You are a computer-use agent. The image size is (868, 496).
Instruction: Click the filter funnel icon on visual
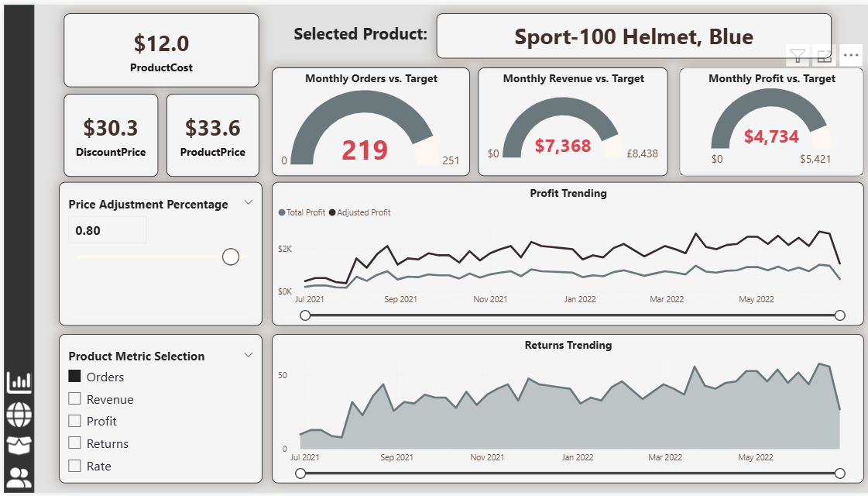pyautogui.click(x=798, y=55)
